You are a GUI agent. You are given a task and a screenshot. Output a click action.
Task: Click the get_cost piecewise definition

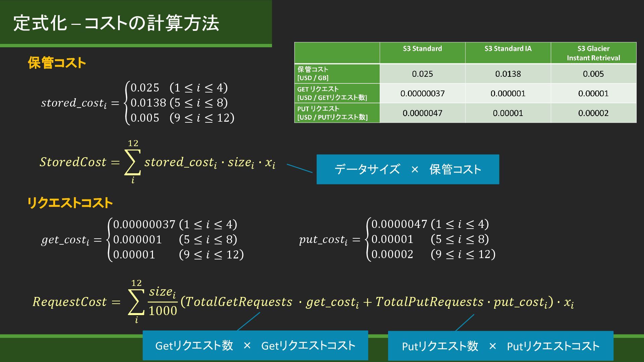(x=143, y=239)
